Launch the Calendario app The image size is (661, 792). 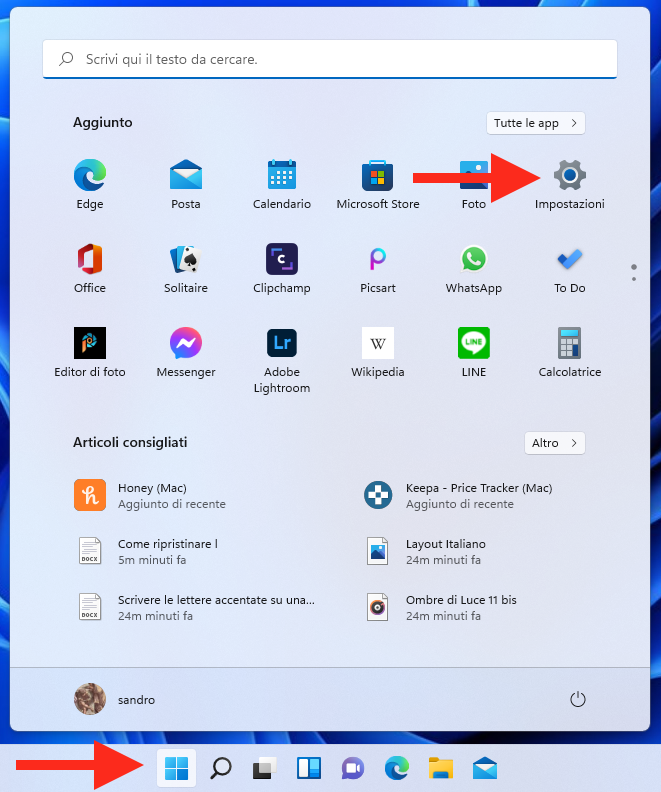tap(282, 184)
